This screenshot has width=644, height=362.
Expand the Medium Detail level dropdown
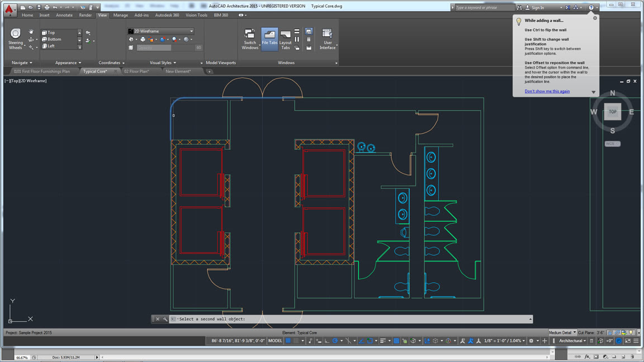[562, 332]
